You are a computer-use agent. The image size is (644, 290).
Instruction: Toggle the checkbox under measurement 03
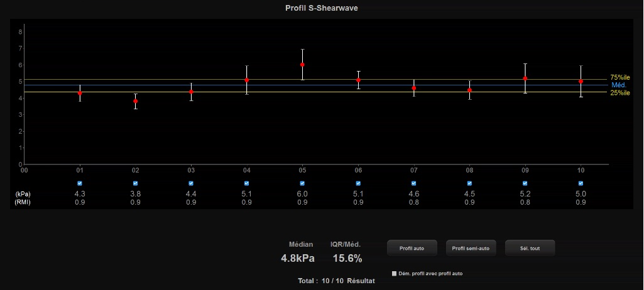tap(191, 183)
